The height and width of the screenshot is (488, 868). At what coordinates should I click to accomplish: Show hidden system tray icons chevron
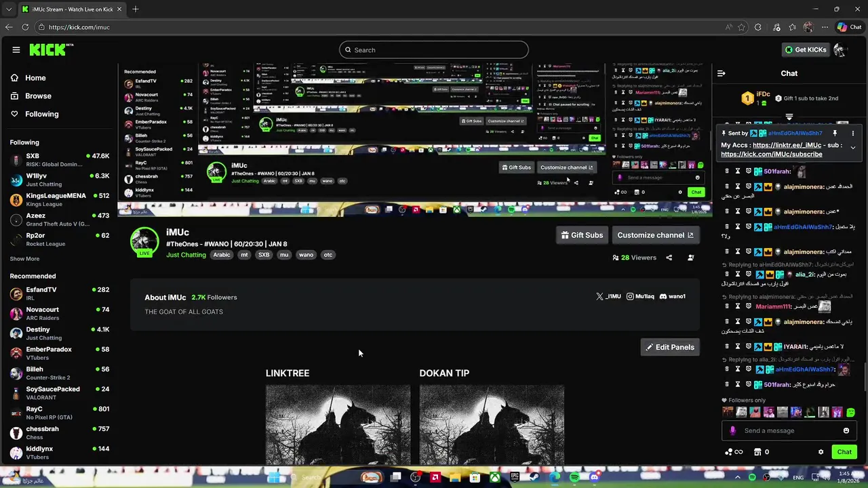click(738, 477)
